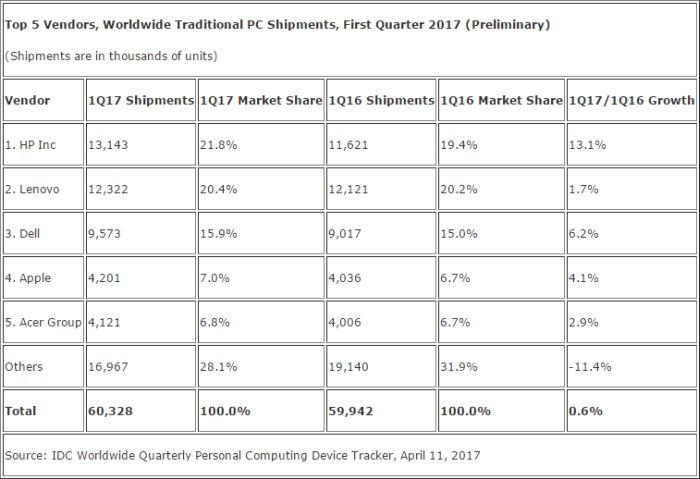700x479 pixels.
Task: Click the 60,328 total shipments cell
Action: 141,411
